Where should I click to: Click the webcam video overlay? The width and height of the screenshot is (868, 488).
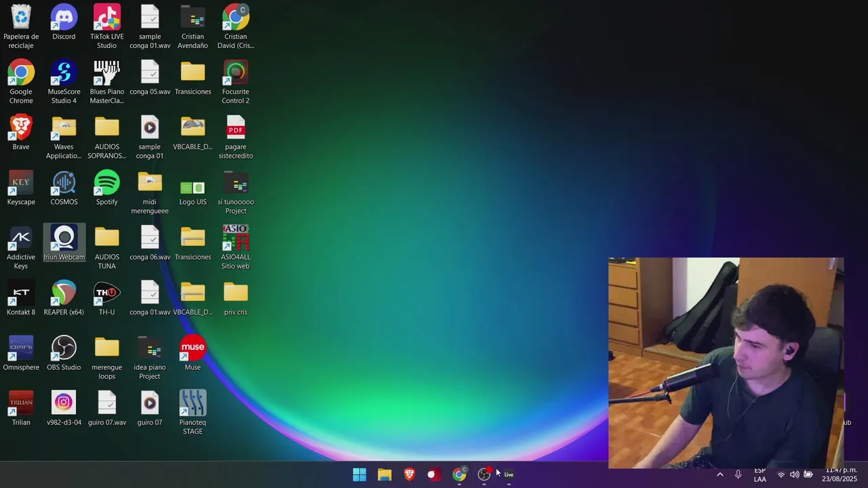tap(726, 363)
